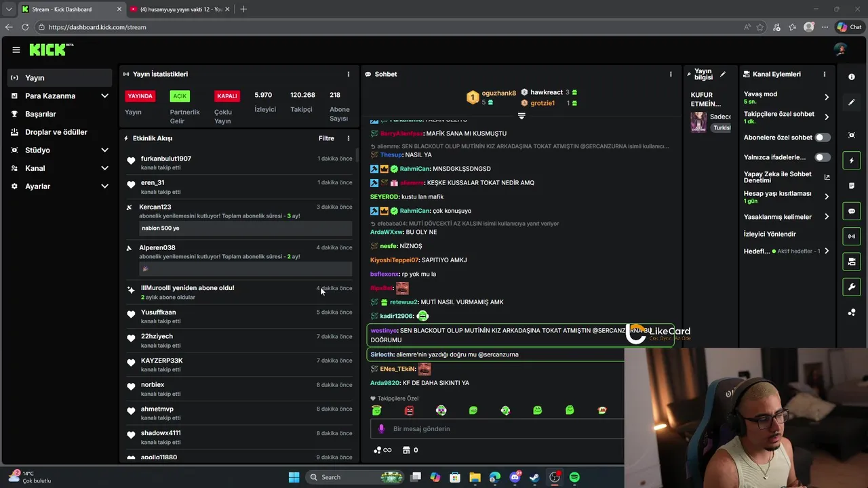Click the info icon in right rail
This screenshot has height=488, width=868.
pos(852,77)
